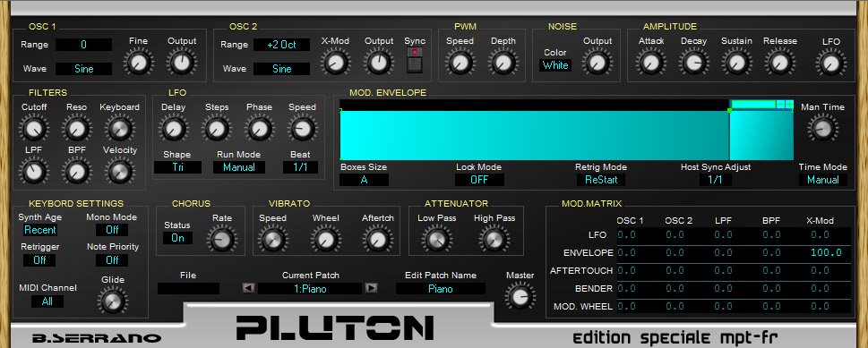Click the Filters Velocity knob

tap(119, 171)
